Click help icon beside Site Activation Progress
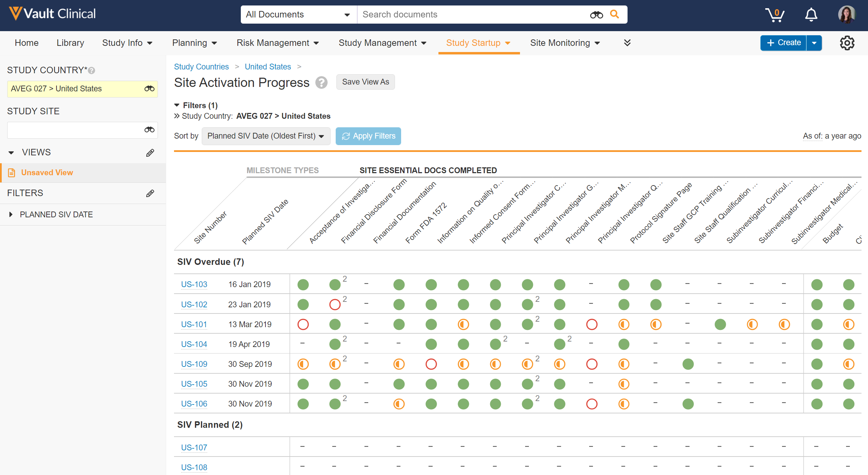Screen dimensions: 868x475 (x=321, y=82)
